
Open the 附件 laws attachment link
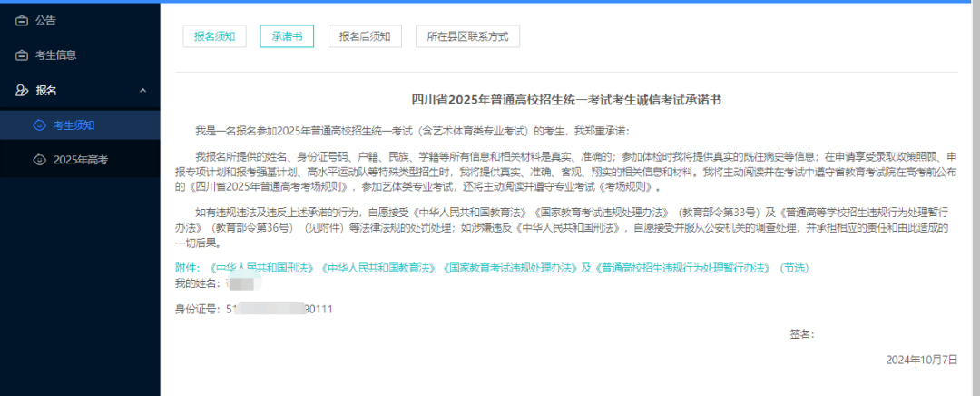coord(492,268)
